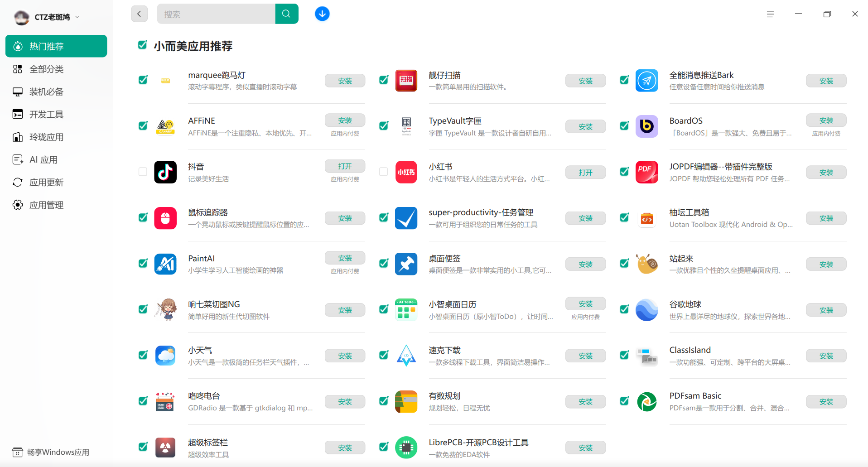868x467 pixels.
Task: Click the LibrePCB app icon
Action: 406,448
